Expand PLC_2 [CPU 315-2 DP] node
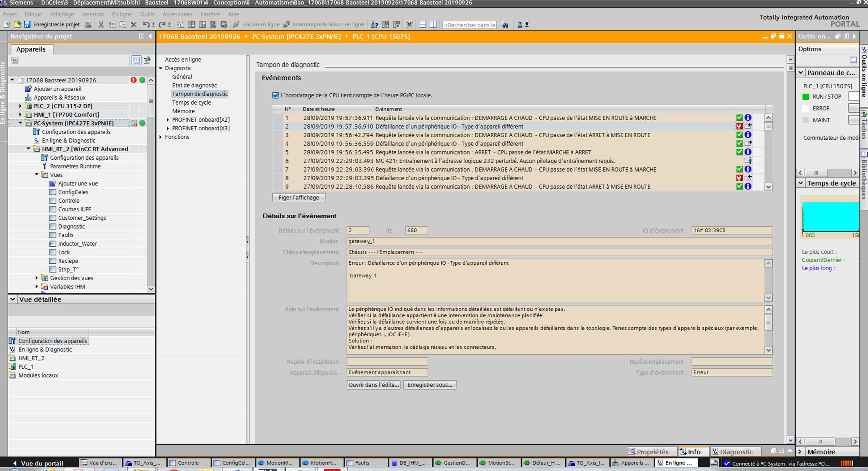The width and height of the screenshot is (868, 471). pos(21,106)
